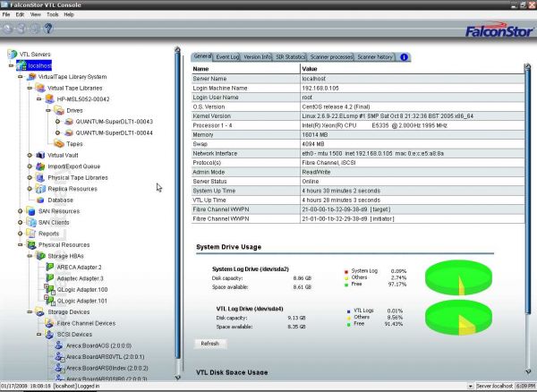
Task: Click the Database icon
Action: point(40,200)
